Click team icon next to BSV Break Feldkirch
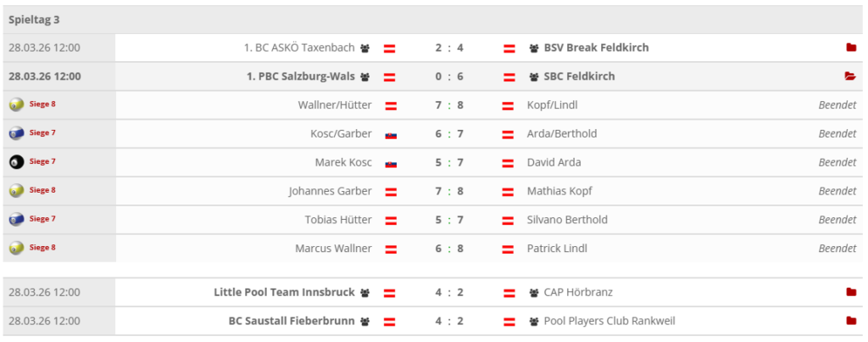 (x=534, y=48)
